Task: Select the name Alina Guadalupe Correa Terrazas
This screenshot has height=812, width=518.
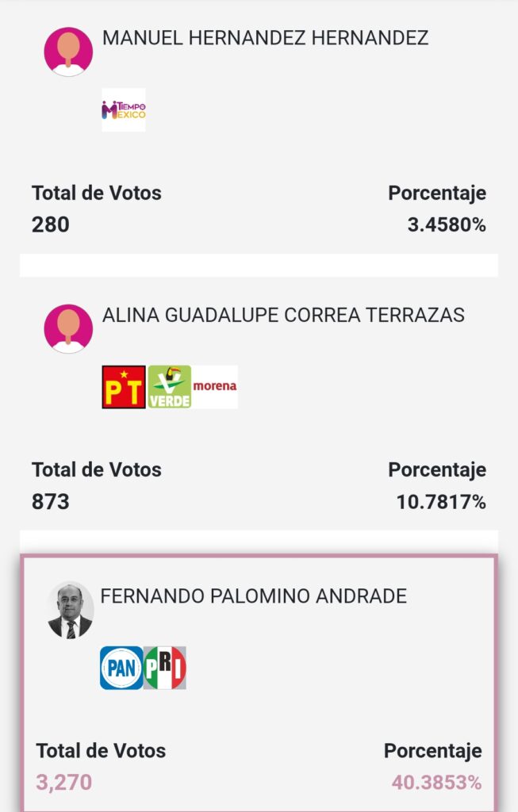Action: click(x=283, y=315)
